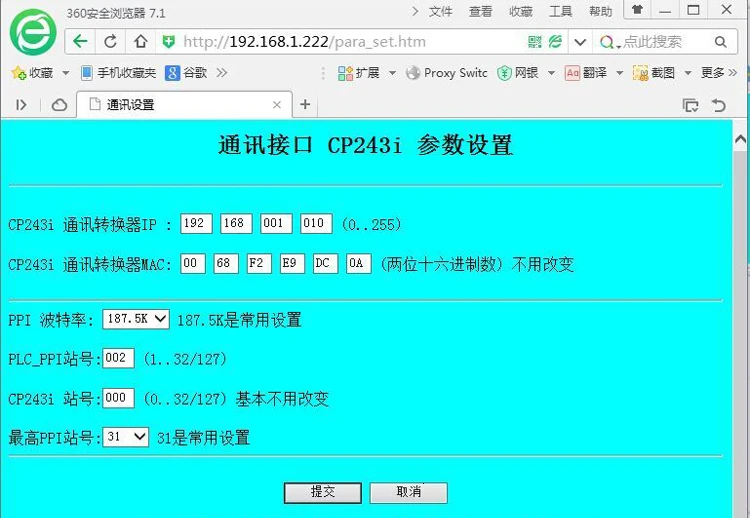Click the skin shirt icon
The height and width of the screenshot is (518, 750).
(x=637, y=10)
